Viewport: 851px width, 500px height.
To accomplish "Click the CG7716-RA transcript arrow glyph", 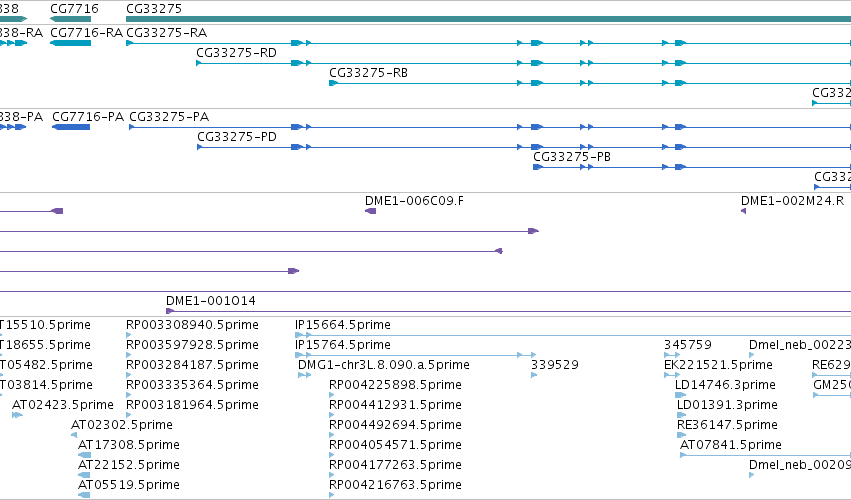I will [x=71, y=43].
